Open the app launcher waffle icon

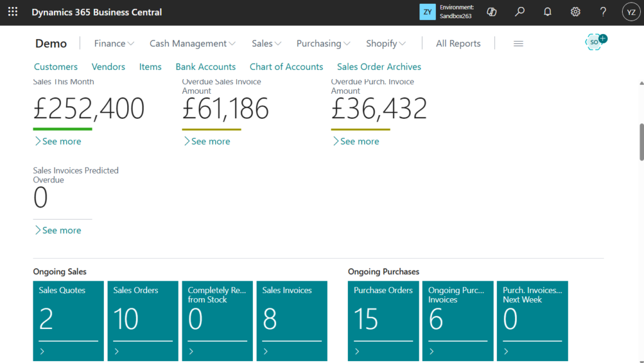click(13, 12)
